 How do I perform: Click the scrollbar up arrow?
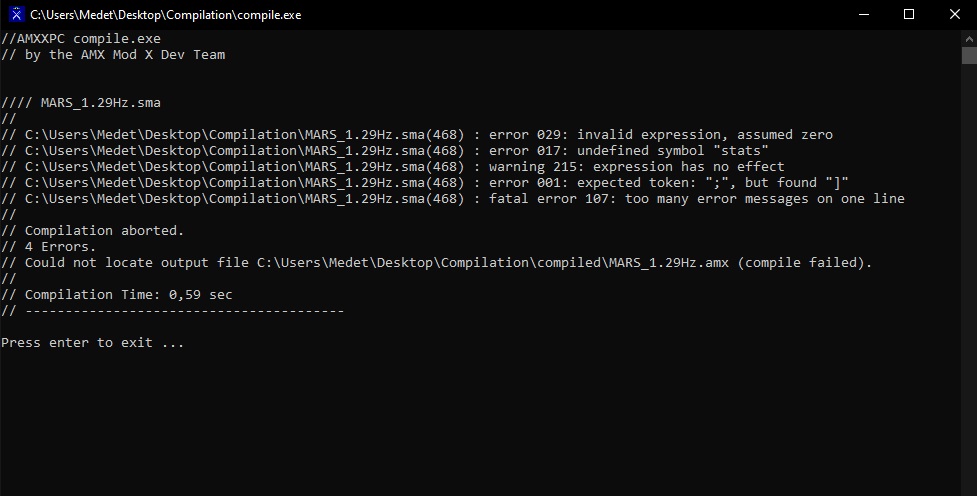(x=969, y=37)
